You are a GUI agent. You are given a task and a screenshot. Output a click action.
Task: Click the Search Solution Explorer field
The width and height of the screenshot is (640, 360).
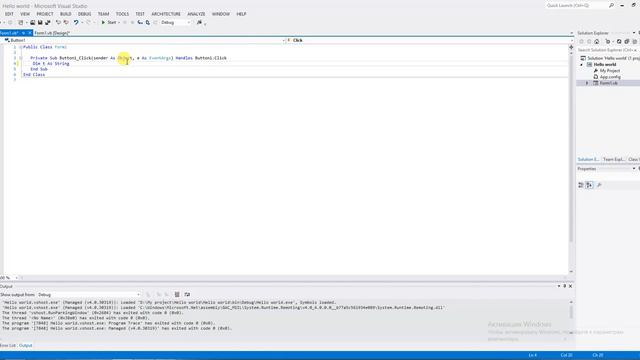(608, 50)
